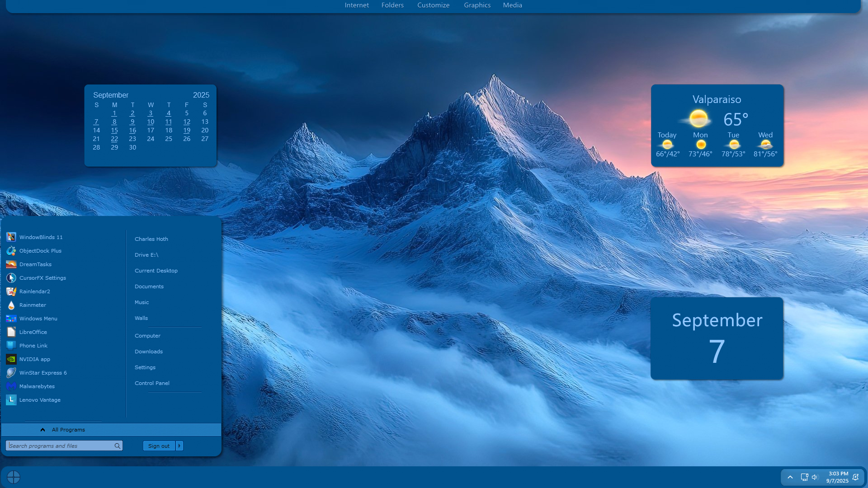Start Malwarebytes from start menu

[x=37, y=386]
